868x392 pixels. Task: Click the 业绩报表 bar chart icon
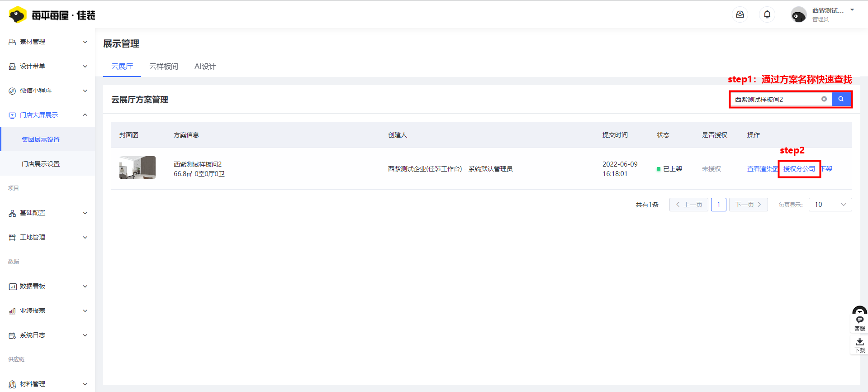tap(12, 311)
